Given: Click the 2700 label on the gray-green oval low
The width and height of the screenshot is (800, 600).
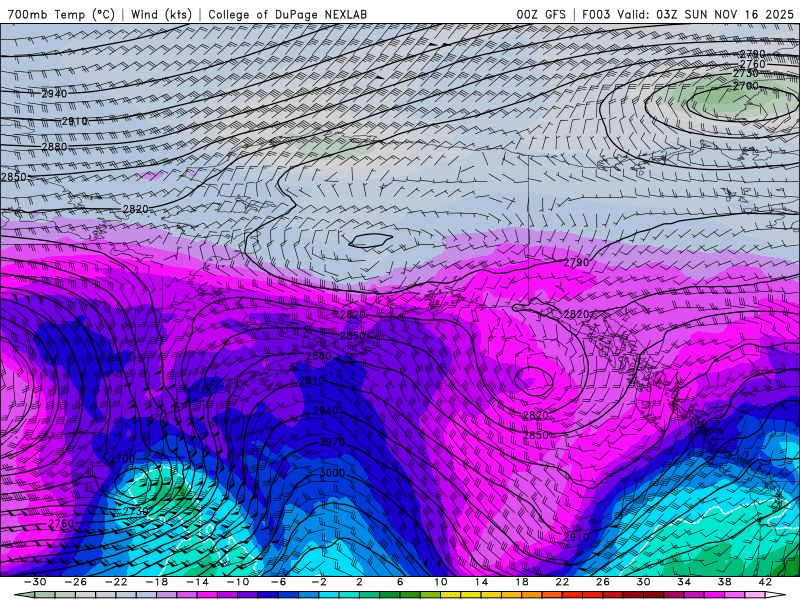Looking at the screenshot, I should click(746, 86).
